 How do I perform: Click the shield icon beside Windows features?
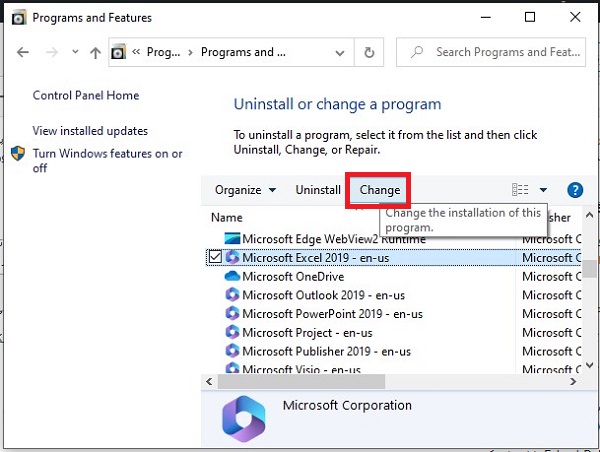[18, 153]
